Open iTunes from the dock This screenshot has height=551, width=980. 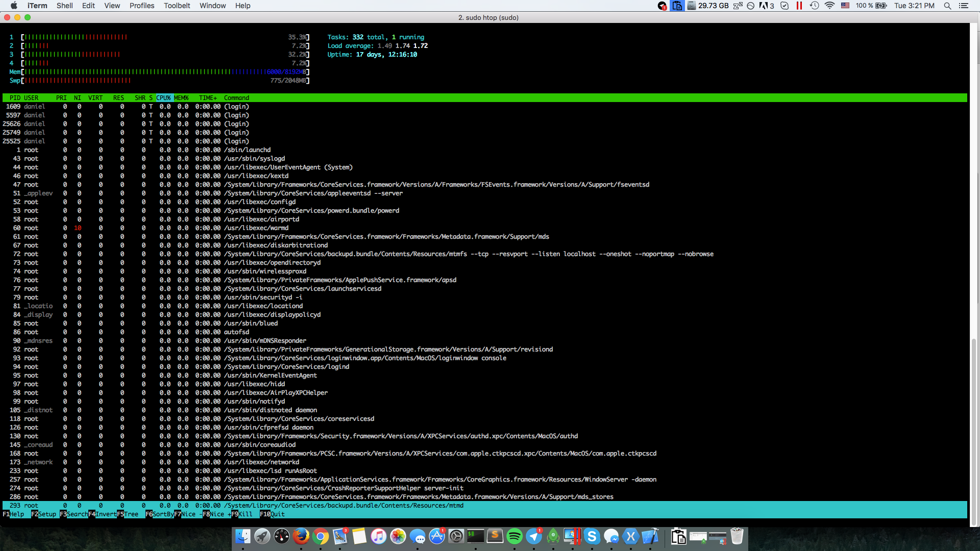pos(379,536)
